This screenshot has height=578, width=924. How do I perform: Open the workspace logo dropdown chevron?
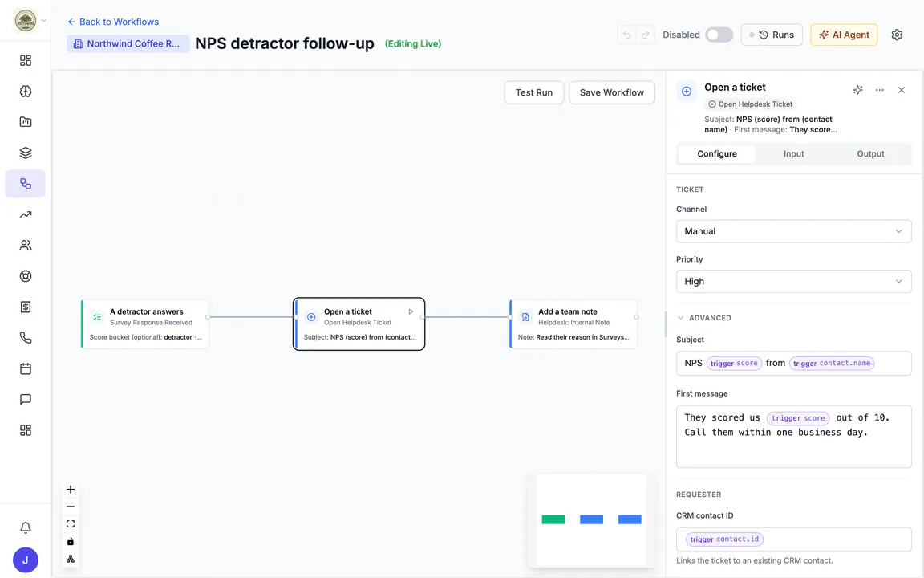[x=43, y=21]
